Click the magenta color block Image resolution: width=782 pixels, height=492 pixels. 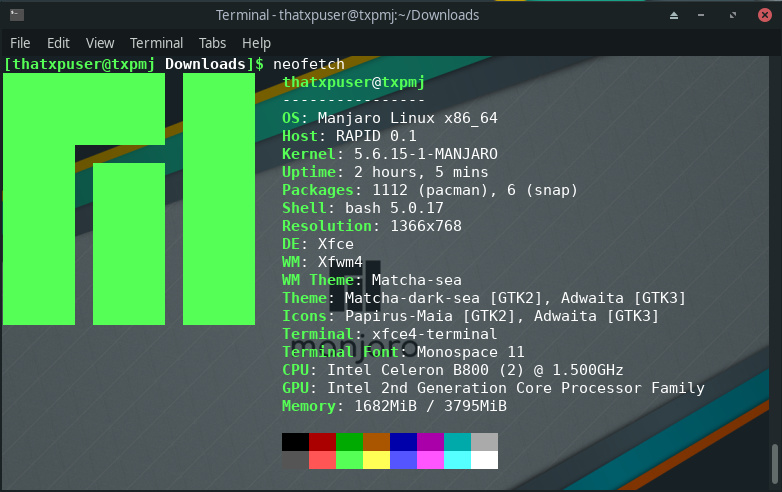pos(430,460)
